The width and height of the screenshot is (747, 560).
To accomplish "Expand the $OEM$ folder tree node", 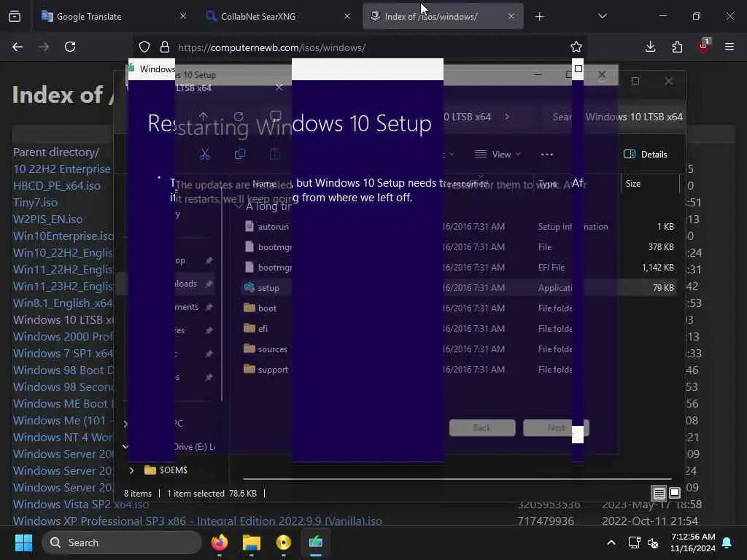I will coord(131,470).
